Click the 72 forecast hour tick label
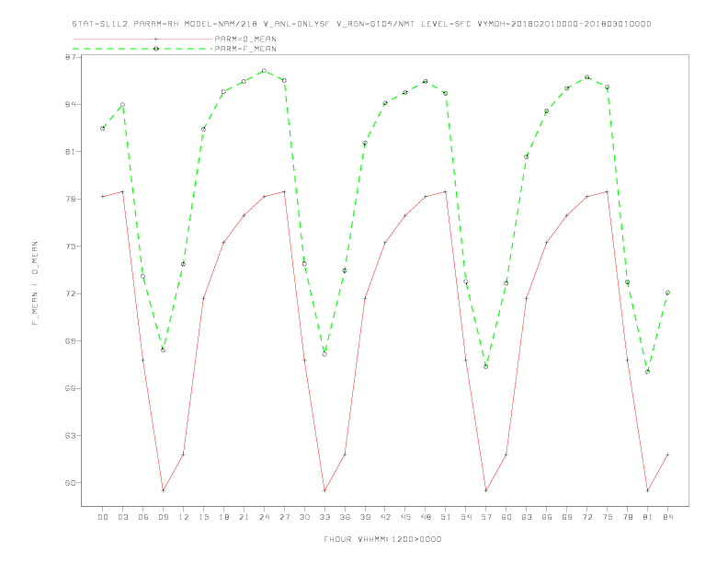 [x=586, y=517]
